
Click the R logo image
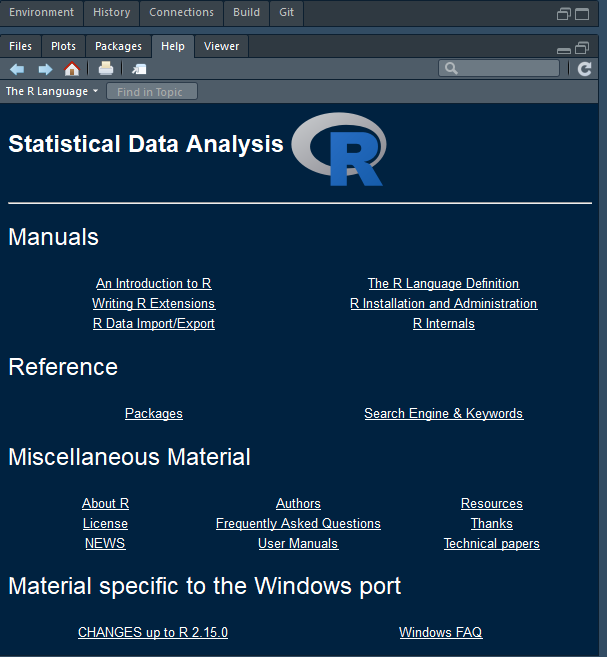340,150
